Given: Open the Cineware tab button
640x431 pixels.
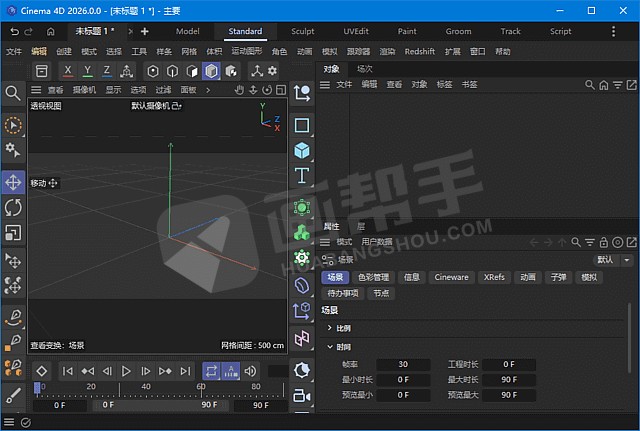Looking at the screenshot, I should (451, 278).
